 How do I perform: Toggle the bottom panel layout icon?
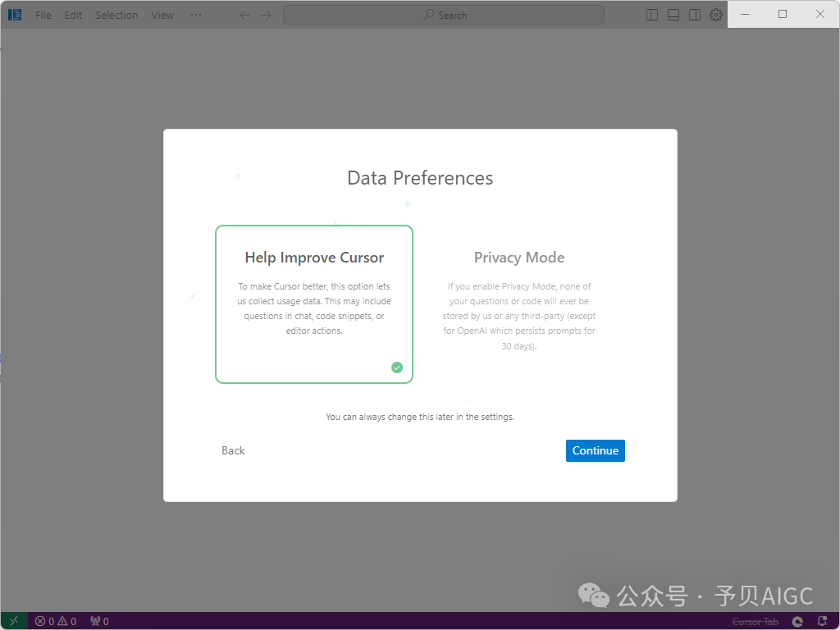(673, 15)
